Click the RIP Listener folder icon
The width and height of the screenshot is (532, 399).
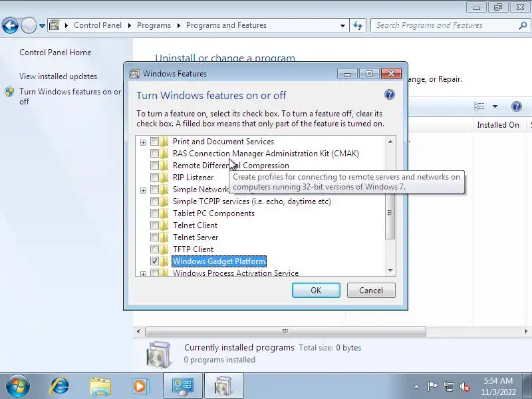(x=164, y=178)
